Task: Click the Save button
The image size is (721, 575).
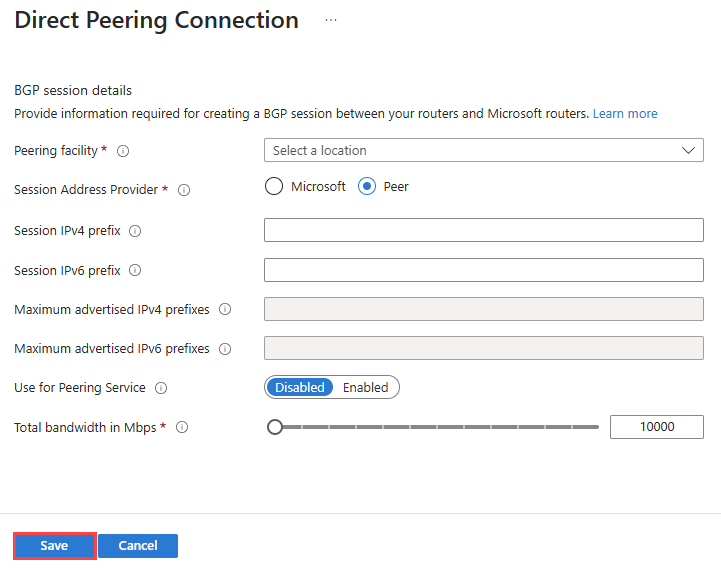Action: pyautogui.click(x=54, y=546)
